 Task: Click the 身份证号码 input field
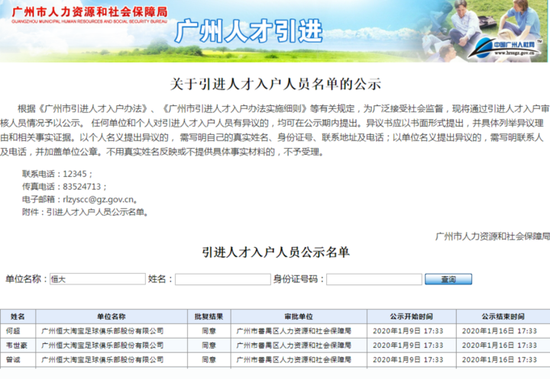[x=374, y=279]
